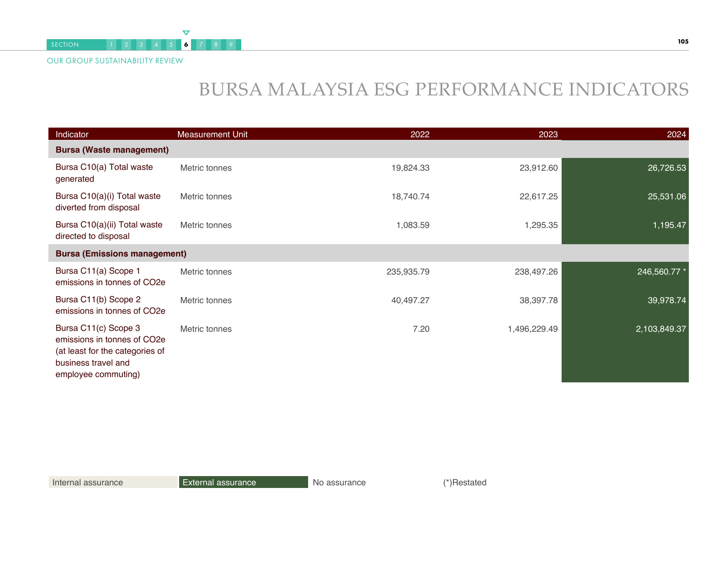Click the 2023 column header

[548, 134]
